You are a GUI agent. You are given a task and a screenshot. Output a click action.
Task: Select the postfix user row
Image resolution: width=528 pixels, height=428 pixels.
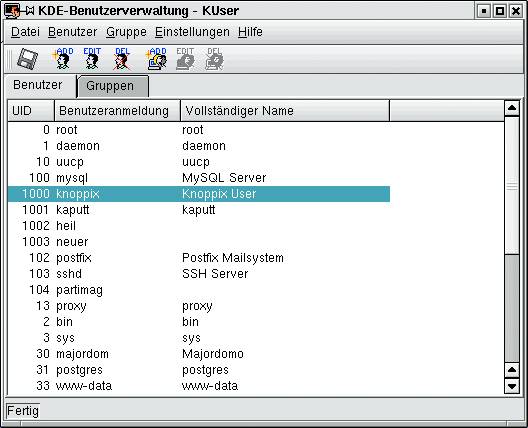pos(199,258)
